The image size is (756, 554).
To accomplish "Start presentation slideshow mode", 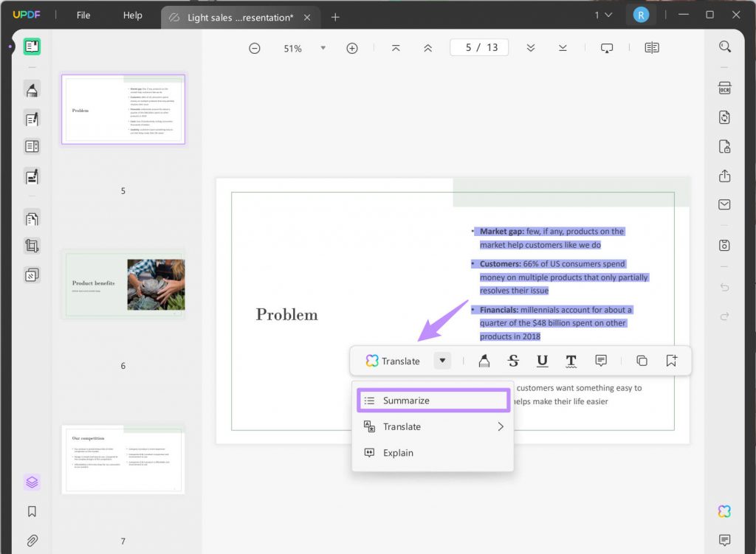I will pyautogui.click(x=606, y=47).
